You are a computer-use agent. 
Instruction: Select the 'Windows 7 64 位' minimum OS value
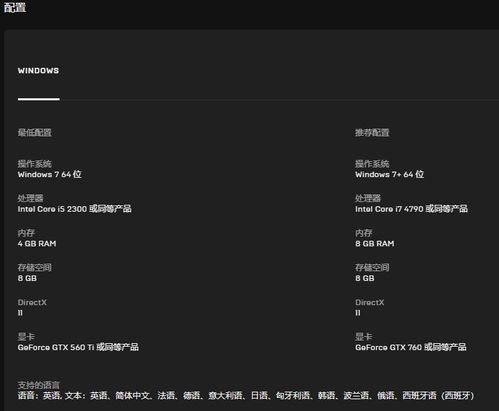[x=50, y=174]
